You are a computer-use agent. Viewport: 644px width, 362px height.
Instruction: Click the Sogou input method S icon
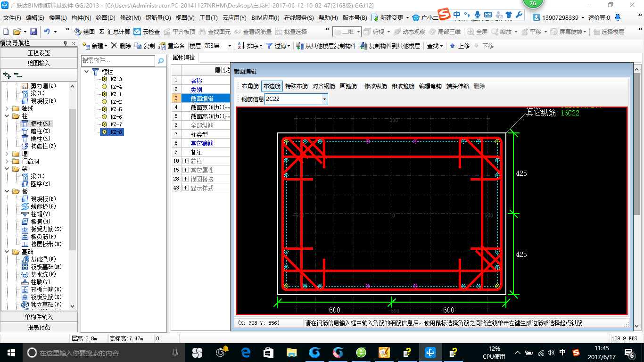[x=444, y=15]
